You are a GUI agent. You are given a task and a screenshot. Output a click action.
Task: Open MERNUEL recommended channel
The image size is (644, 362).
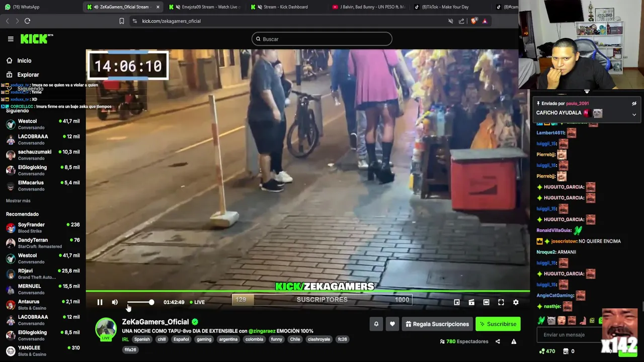click(x=43, y=289)
